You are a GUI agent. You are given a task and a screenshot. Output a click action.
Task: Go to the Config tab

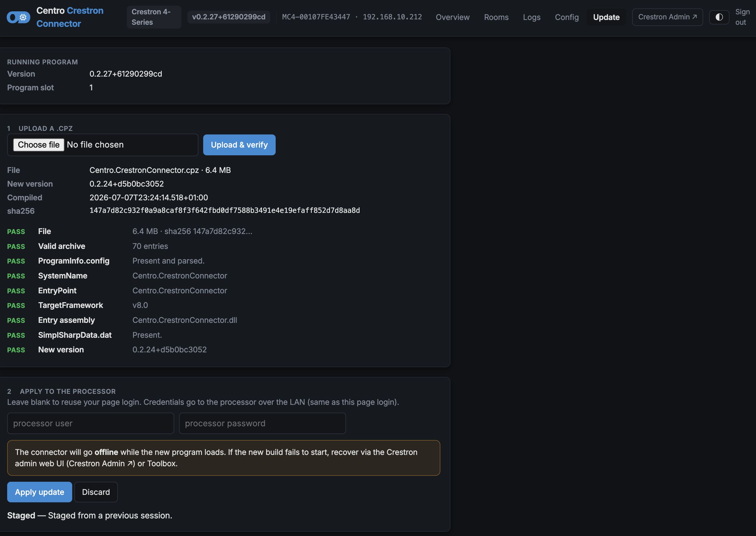567,17
